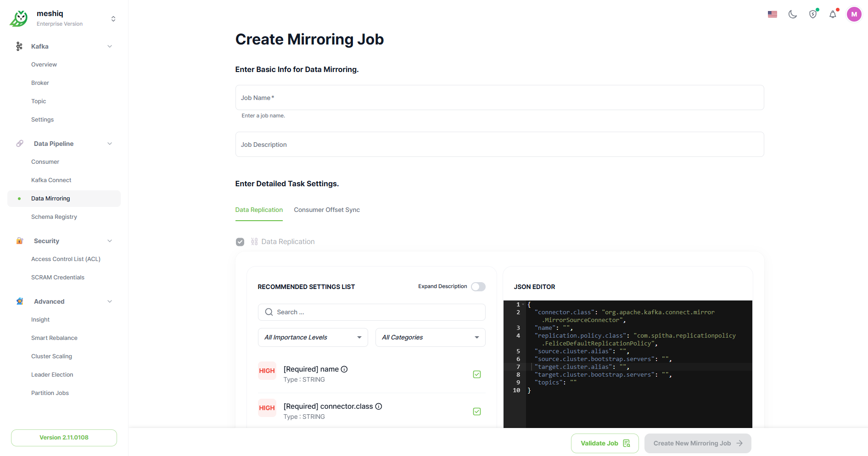Click the Create New Mirroring Job button
Image resolution: width=868 pixels, height=456 pixels.
click(x=697, y=443)
